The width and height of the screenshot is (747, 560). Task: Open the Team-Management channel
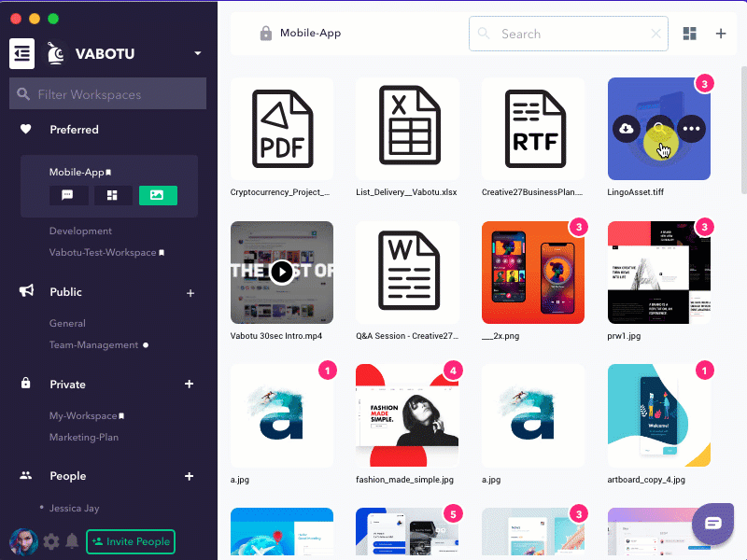point(94,344)
